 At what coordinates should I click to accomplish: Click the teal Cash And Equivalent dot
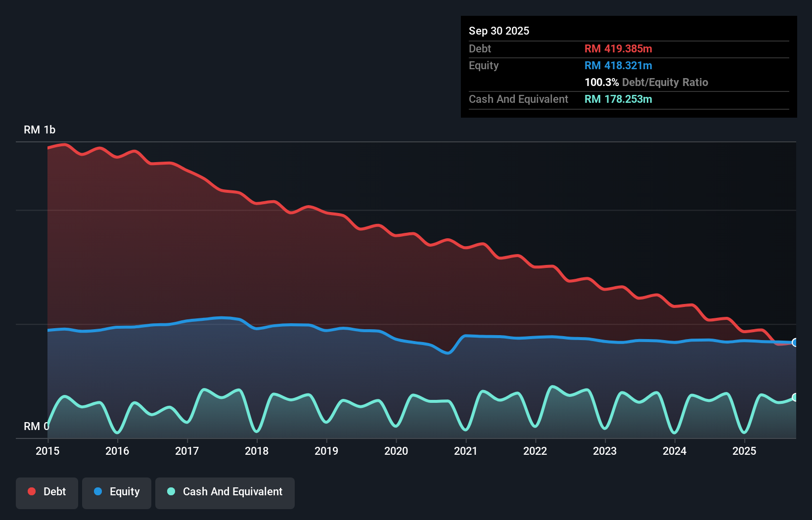coord(171,491)
